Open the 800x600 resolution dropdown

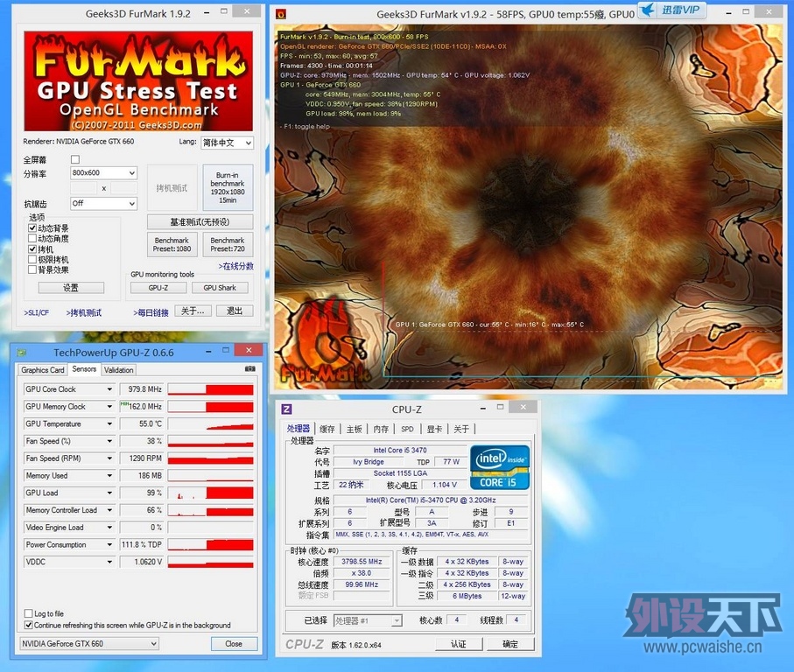[103, 172]
